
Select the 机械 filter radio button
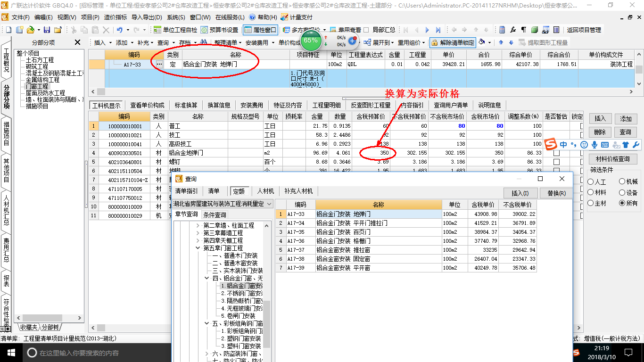622,181
